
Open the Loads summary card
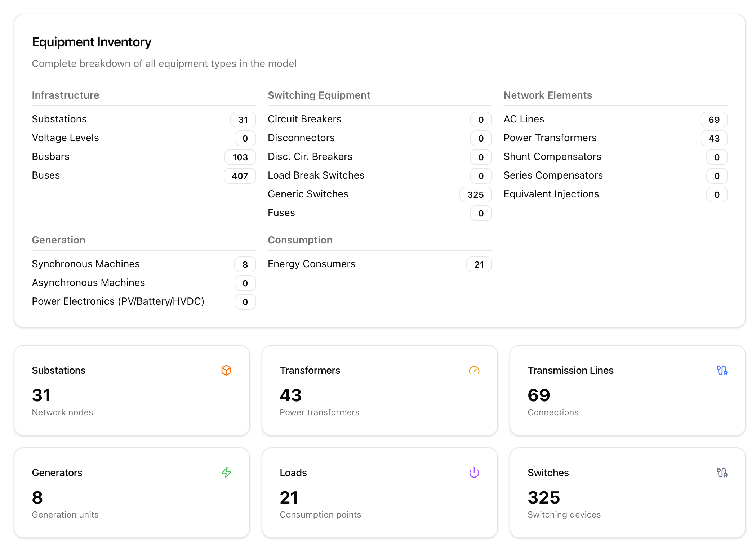(x=379, y=493)
